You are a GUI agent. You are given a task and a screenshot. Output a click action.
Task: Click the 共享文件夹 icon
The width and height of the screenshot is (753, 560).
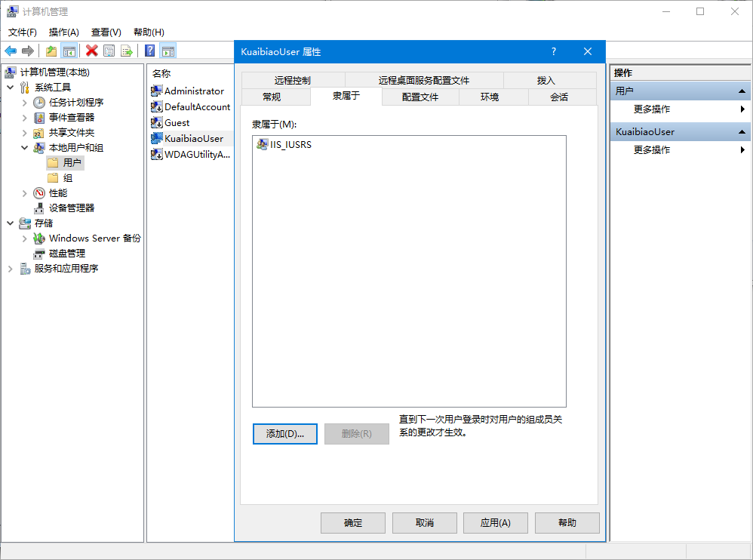(39, 133)
